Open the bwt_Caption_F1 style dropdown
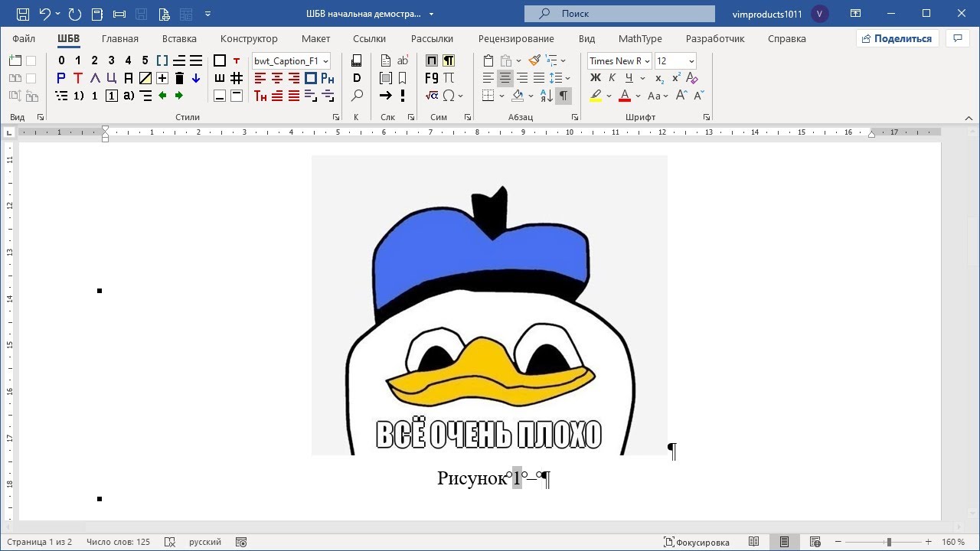980x551 pixels. [x=326, y=61]
